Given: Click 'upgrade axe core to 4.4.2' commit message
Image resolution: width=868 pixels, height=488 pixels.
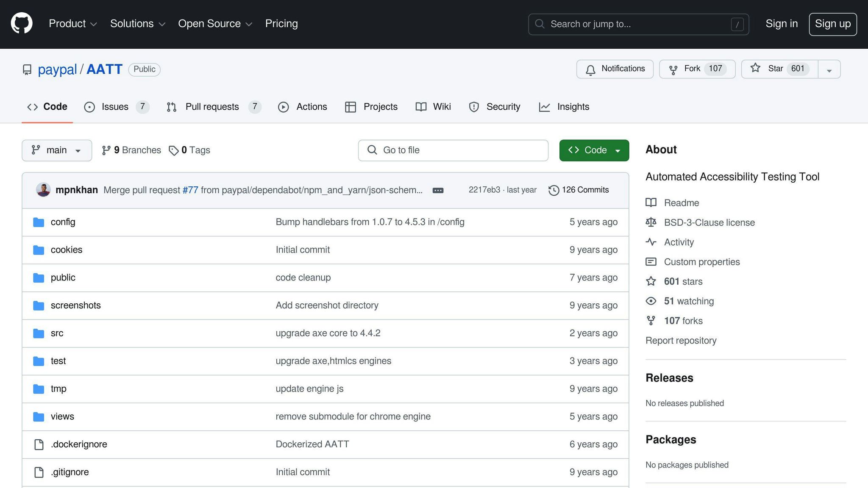Looking at the screenshot, I should point(328,333).
